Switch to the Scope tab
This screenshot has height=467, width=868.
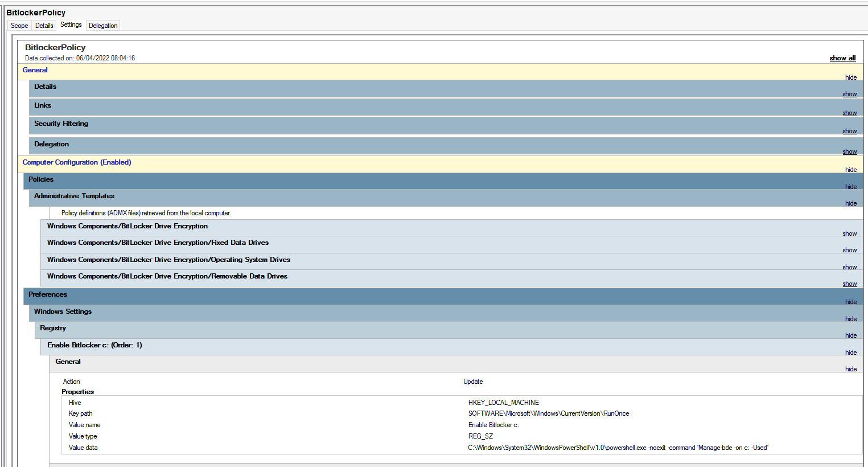coord(19,25)
